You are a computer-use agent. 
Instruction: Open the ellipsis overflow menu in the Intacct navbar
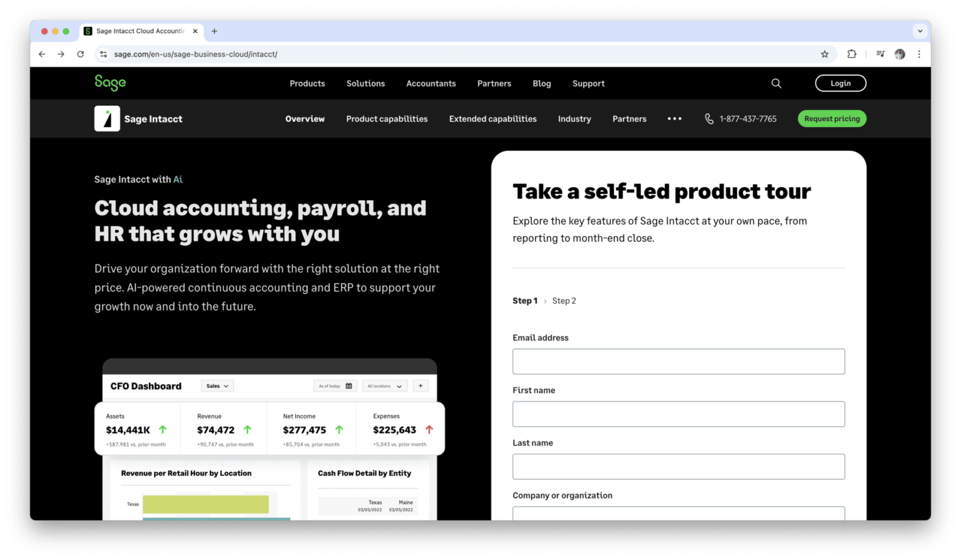[674, 119]
